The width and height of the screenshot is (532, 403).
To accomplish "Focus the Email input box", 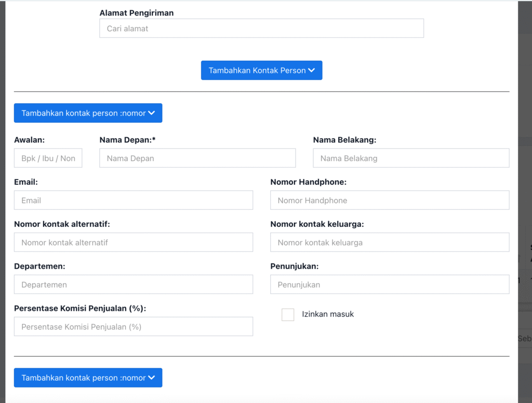I will [134, 200].
